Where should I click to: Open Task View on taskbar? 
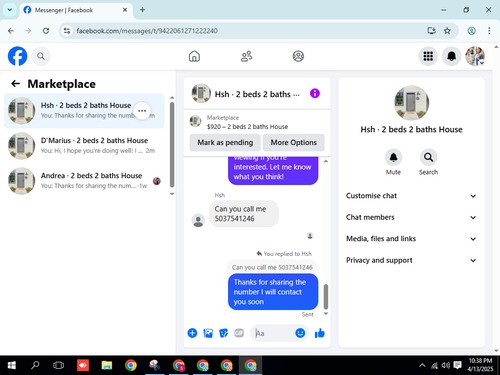[x=58, y=365]
